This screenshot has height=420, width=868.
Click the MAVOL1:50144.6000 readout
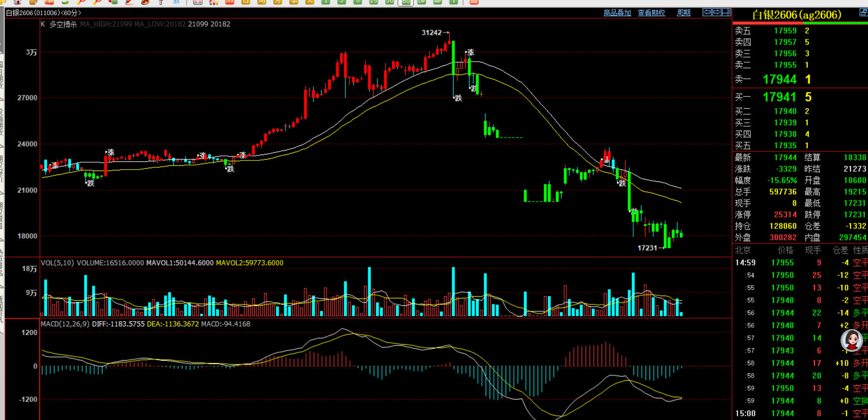click(x=180, y=263)
